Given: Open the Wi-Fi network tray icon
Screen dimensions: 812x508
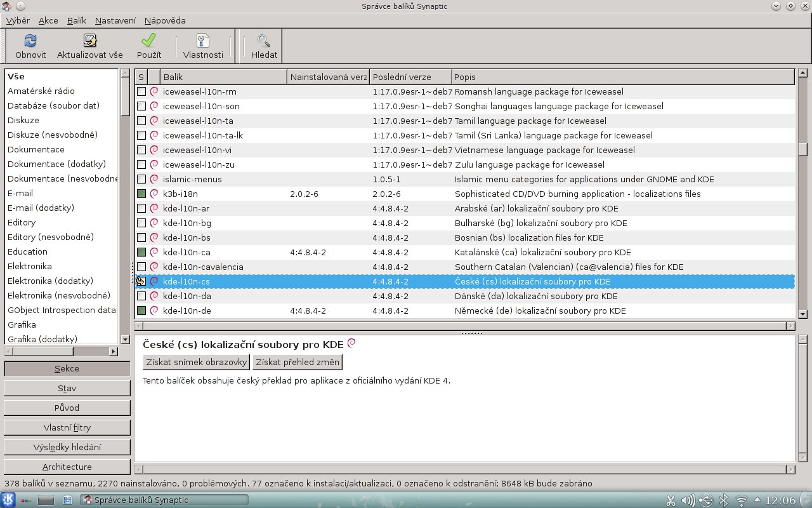Looking at the screenshot, I should click(x=740, y=500).
